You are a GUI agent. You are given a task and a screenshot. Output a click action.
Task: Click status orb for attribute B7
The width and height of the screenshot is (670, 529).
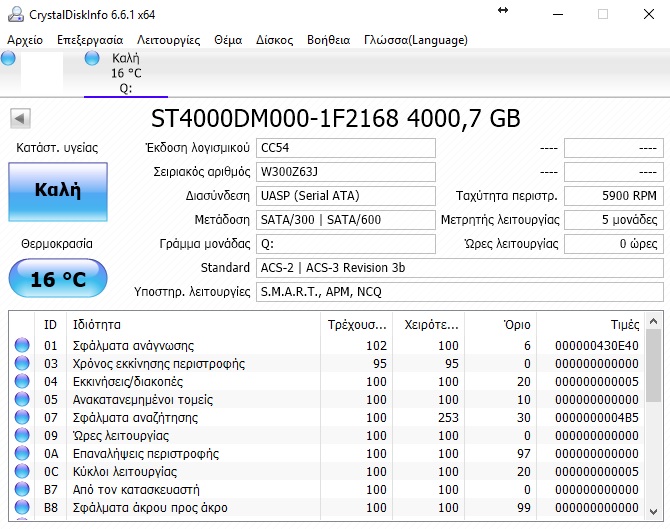(x=22, y=489)
